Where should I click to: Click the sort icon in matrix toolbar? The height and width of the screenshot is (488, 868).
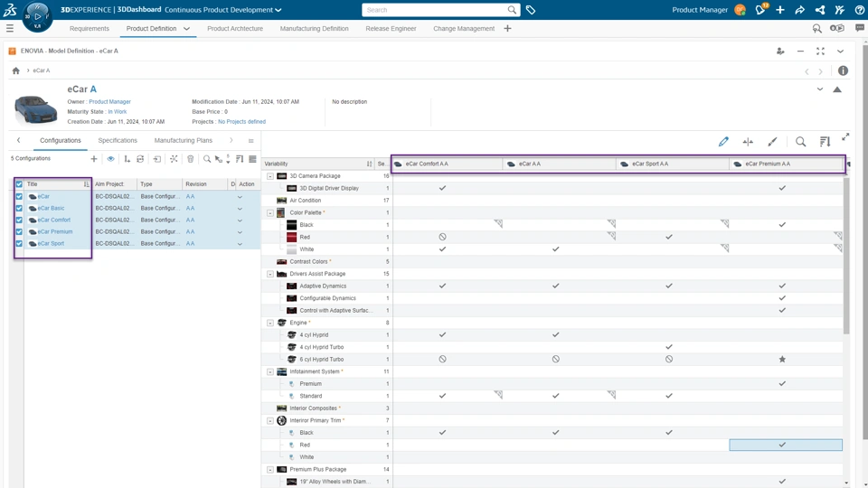825,142
